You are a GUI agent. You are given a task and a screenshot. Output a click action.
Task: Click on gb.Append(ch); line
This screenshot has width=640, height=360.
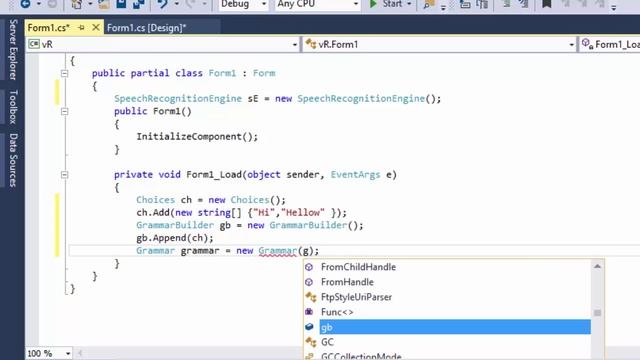pyautogui.click(x=175, y=238)
